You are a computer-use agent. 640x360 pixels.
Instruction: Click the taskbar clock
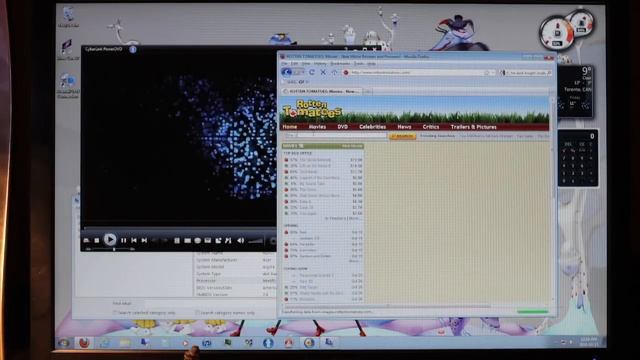click(x=588, y=342)
